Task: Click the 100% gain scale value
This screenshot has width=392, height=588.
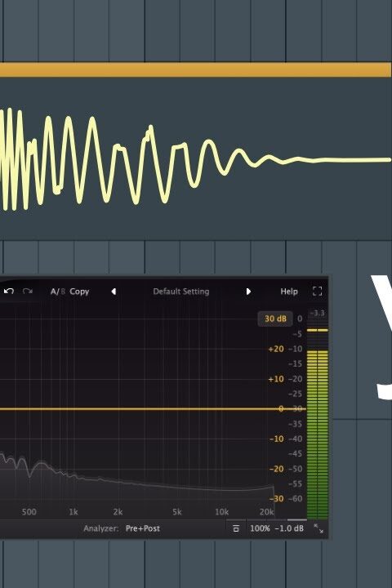Action: click(x=260, y=528)
